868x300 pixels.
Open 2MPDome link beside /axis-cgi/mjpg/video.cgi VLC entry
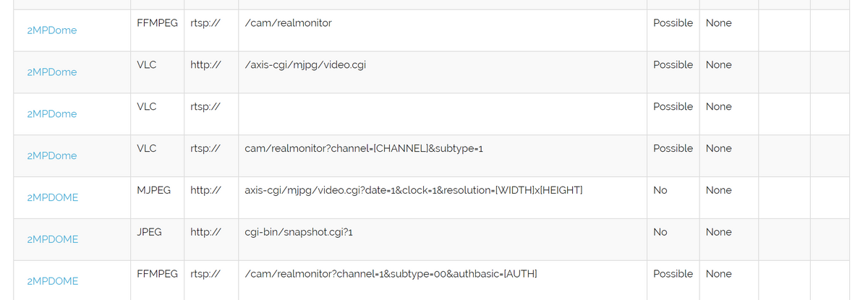coord(51,72)
